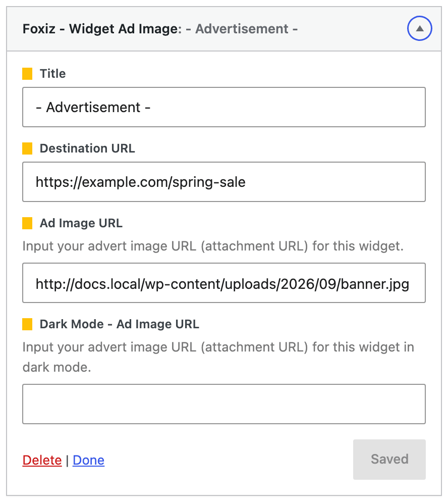Viewport: 448px width, 502px height.
Task: Click the yellow marker beside Destination URL
Action: [27, 148]
